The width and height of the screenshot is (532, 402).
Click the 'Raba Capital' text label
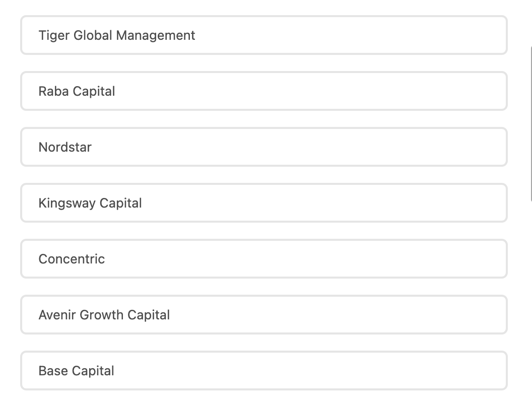click(77, 91)
